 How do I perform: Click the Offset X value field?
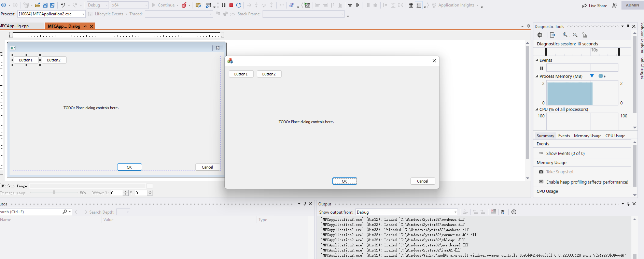coord(116,193)
